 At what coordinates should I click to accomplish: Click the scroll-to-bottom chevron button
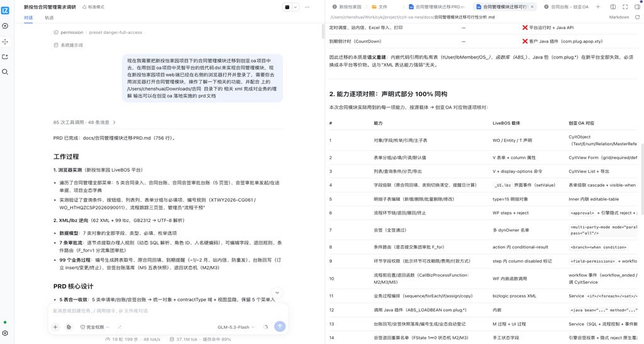(x=277, y=292)
